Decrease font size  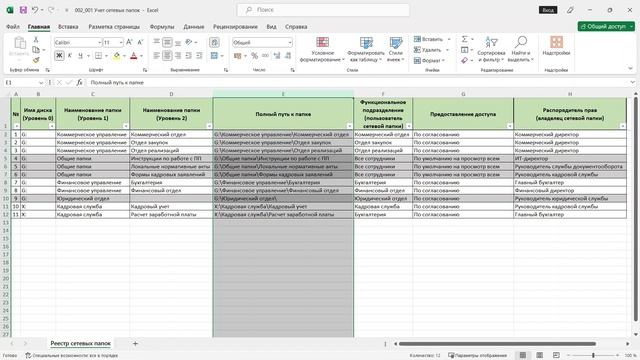click(140, 42)
